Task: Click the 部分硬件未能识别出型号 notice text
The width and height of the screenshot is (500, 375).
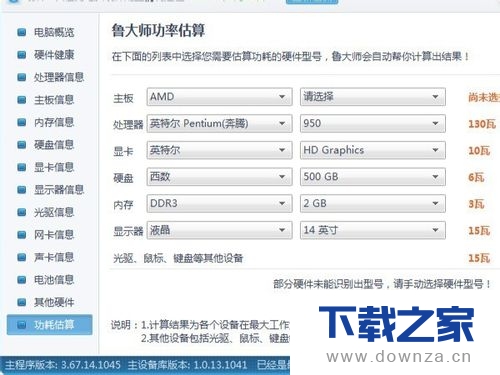Action: (x=382, y=284)
